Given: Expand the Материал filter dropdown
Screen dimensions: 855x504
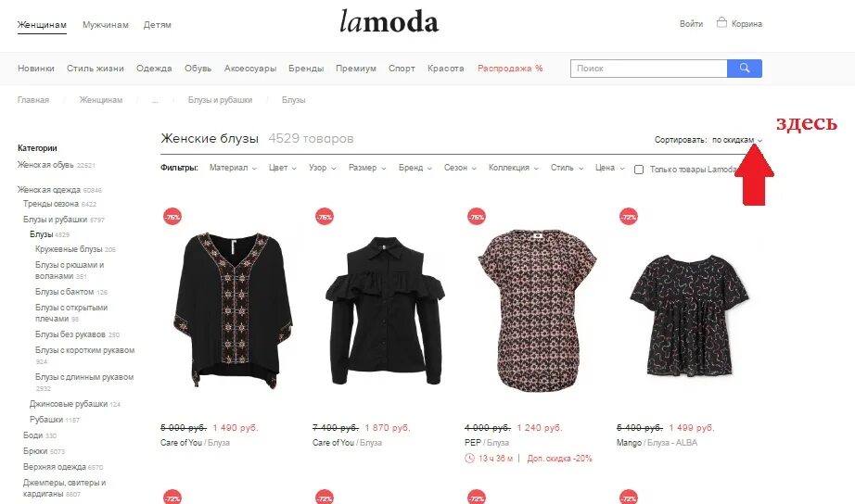Looking at the screenshot, I should [233, 168].
